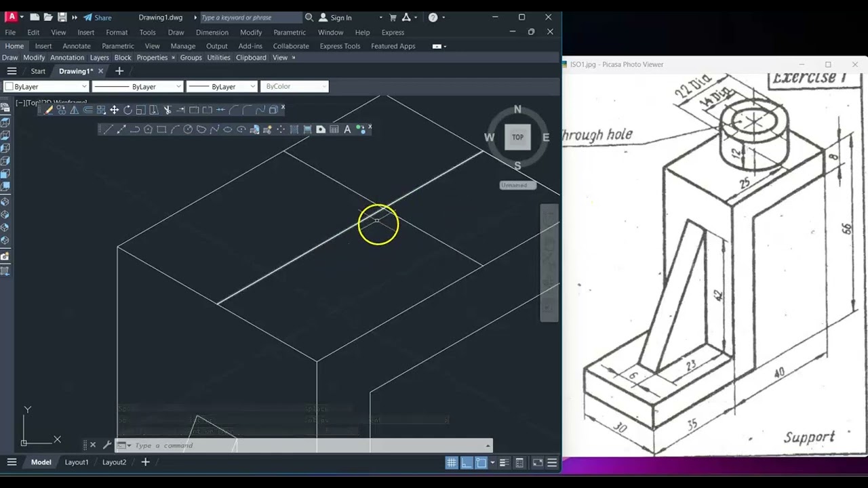This screenshot has height=488, width=868.
Task: Select the Rectangle tool
Action: pyautogui.click(x=161, y=129)
